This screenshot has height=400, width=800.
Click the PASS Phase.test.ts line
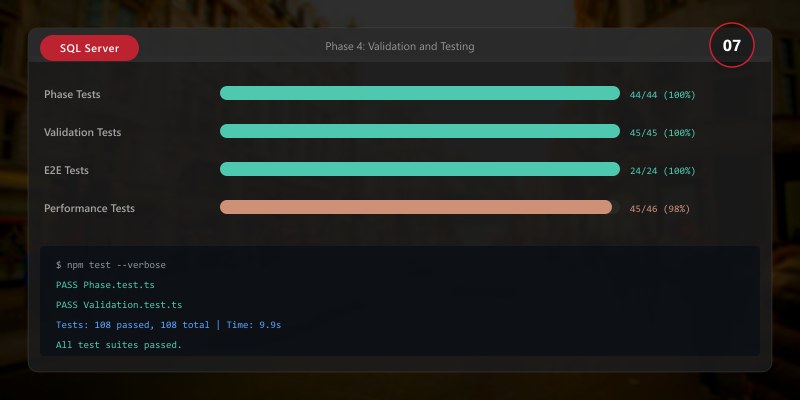(105, 285)
